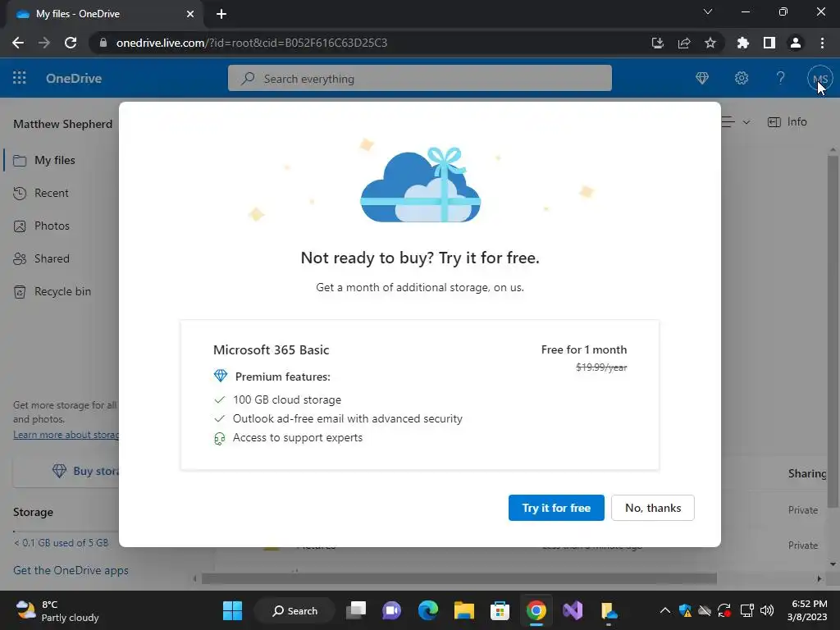840x630 pixels.
Task: Open the MS account avatar
Action: click(820, 79)
